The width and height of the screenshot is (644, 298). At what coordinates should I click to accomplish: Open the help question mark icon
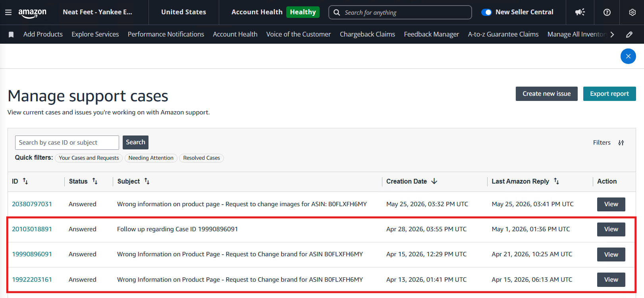point(607,12)
